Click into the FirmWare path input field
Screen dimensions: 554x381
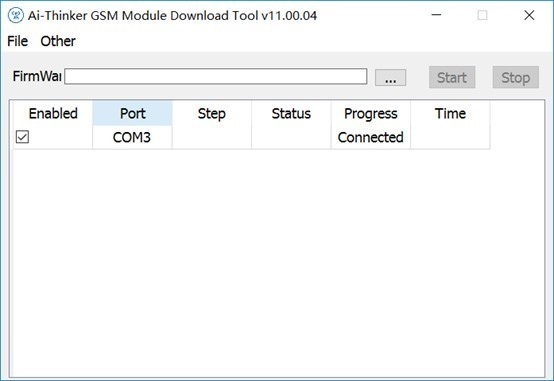tap(216, 76)
